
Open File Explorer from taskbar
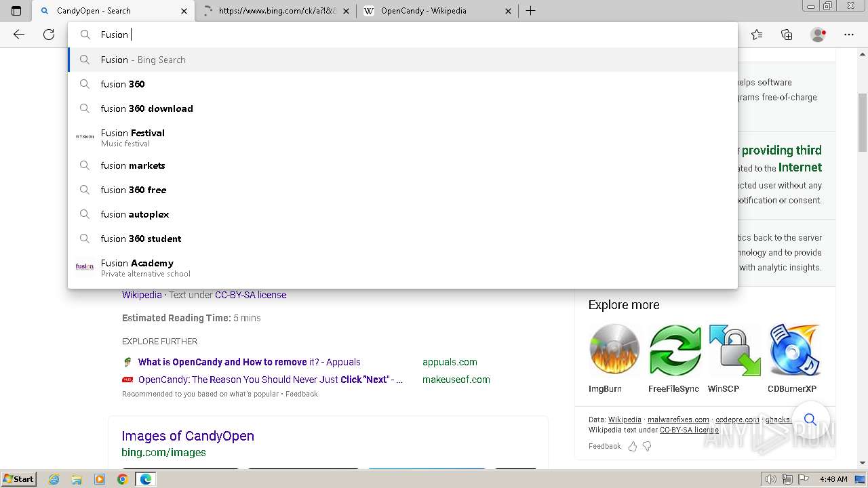[77, 479]
